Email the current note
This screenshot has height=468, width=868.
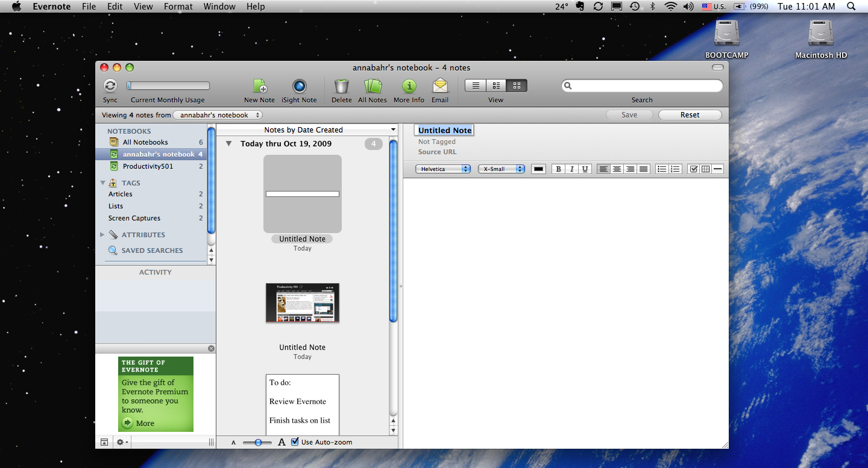[x=440, y=86]
